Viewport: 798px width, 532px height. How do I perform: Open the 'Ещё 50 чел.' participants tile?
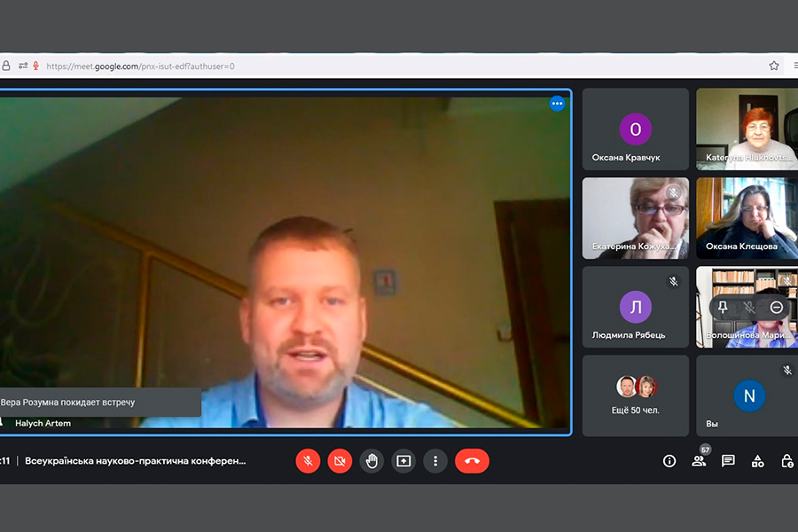coord(636,395)
